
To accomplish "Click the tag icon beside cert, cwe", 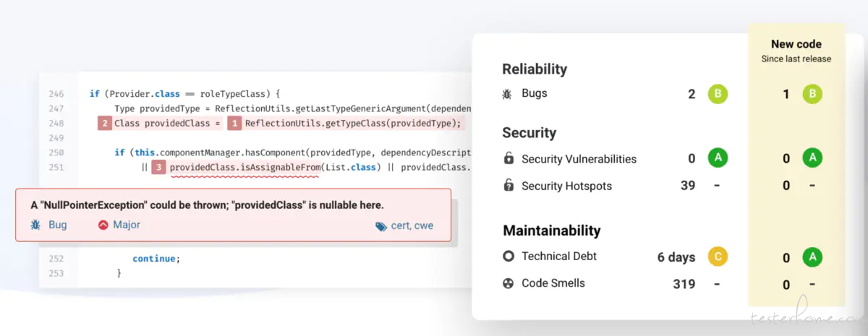I will tap(381, 226).
